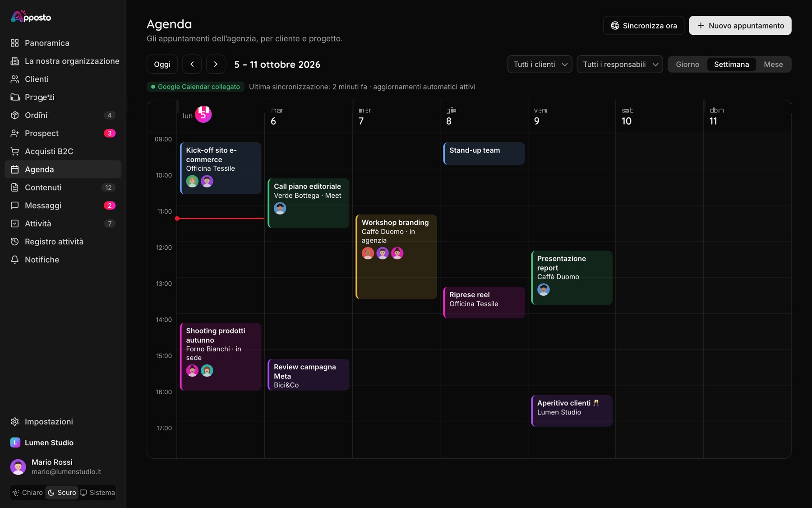Click the Progetti folder icon

[15, 97]
